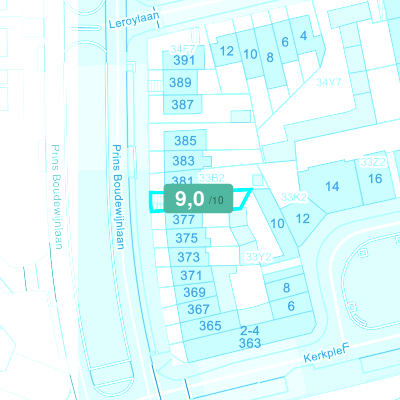Select the building numbered 377
Image resolution: width=400 pixels, height=400 pixels.
(184, 220)
